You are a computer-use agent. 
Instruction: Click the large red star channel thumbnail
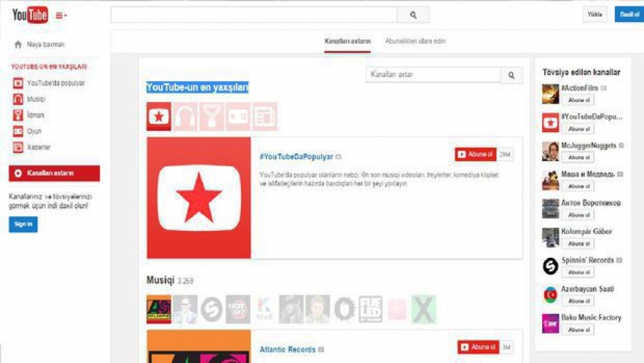pyautogui.click(x=199, y=198)
